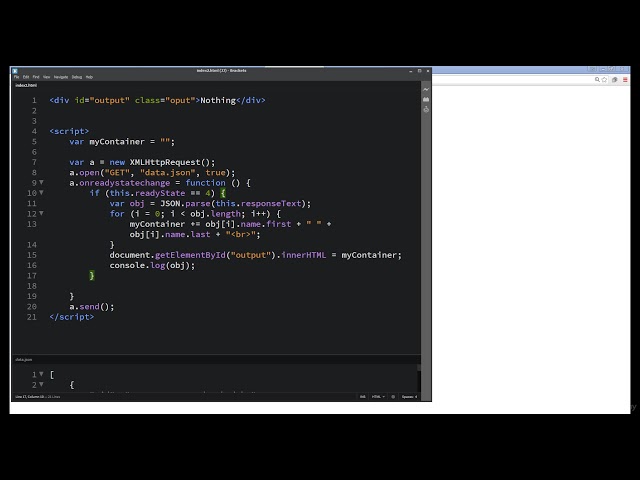Open the File menu
Image resolution: width=640 pixels, height=480 pixels.
point(16,77)
